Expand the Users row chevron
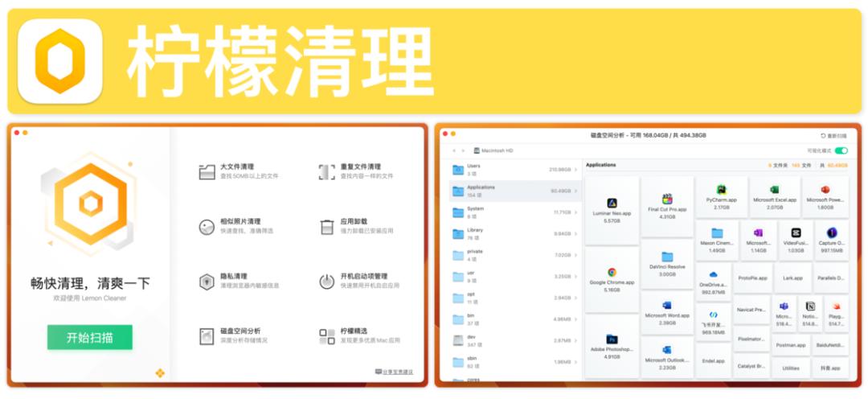The height and width of the screenshot is (399, 868). coord(576,170)
